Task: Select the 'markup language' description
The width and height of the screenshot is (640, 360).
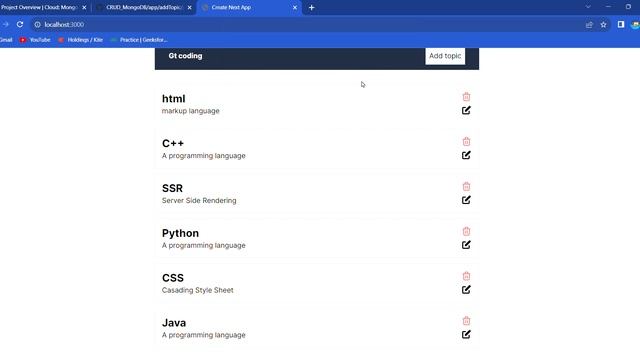Action: [x=191, y=111]
